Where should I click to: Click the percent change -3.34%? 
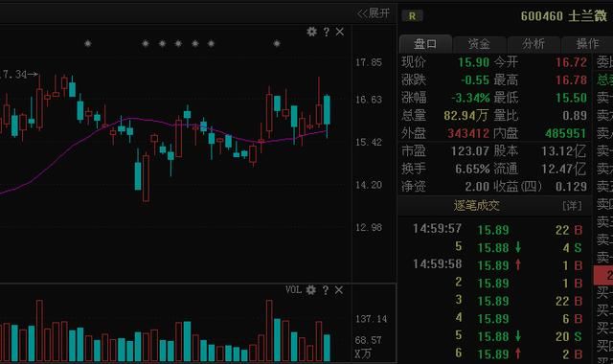(470, 98)
